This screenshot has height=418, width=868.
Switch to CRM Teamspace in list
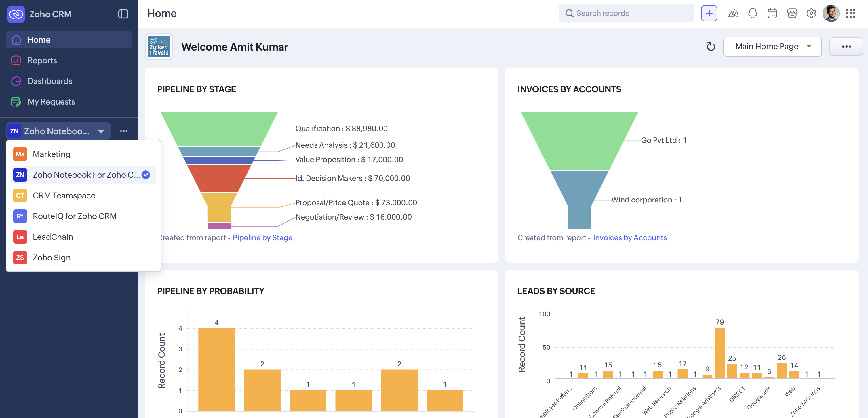(x=64, y=195)
